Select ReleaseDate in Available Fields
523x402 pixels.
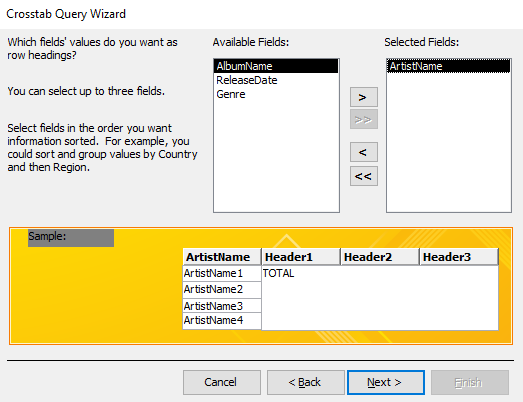click(x=276, y=80)
